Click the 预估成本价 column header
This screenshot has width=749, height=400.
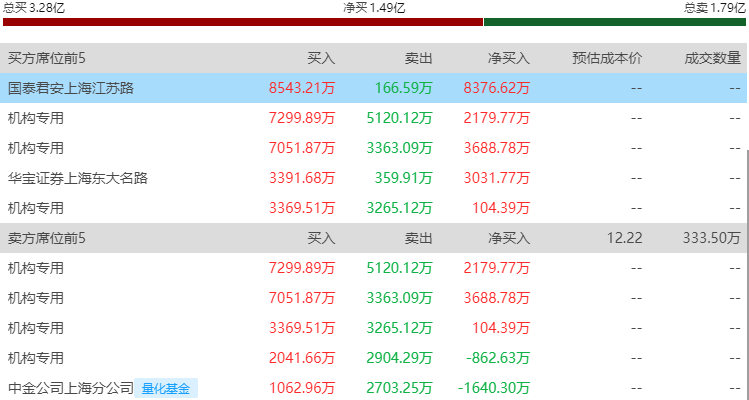tap(607, 58)
